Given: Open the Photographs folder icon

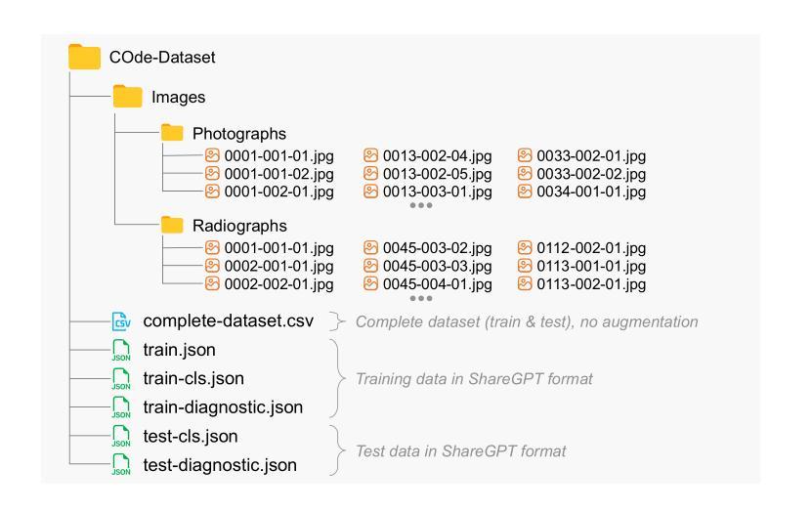Looking at the screenshot, I should (x=173, y=132).
